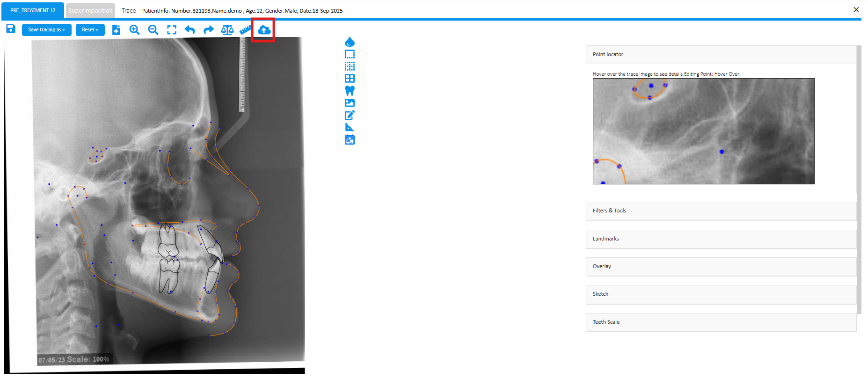Select the PRE_TREATMENT 12 tab
The image size is (868, 379).
(33, 11)
